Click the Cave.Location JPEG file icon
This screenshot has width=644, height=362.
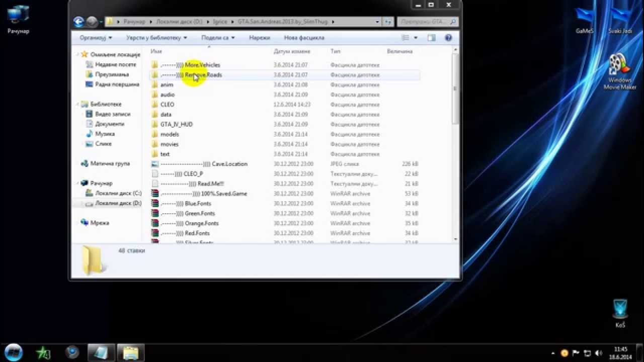[x=155, y=164]
